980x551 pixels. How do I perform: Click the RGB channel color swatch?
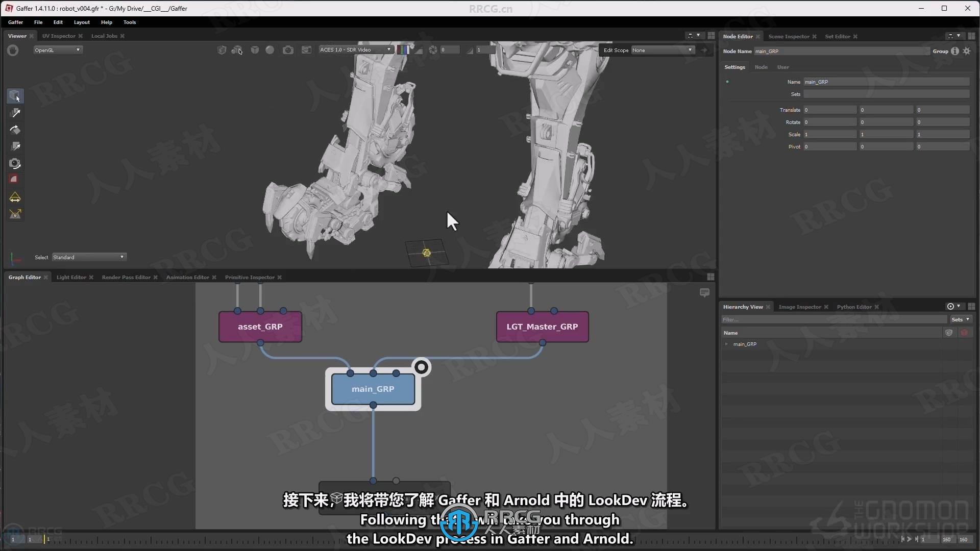pyautogui.click(x=403, y=50)
